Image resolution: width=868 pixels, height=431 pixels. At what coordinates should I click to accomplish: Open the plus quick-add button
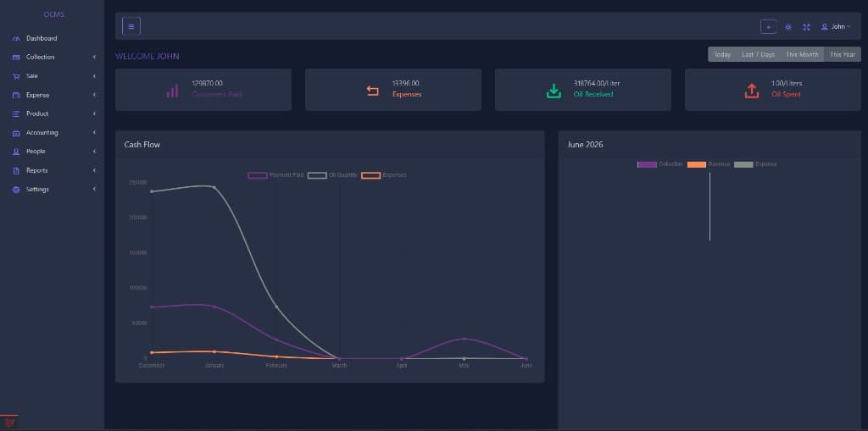768,26
